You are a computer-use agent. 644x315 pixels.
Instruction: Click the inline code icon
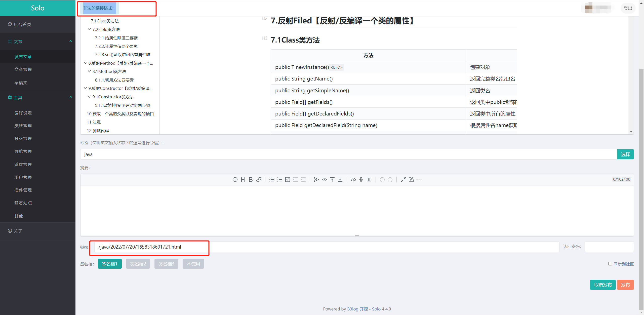(324, 179)
